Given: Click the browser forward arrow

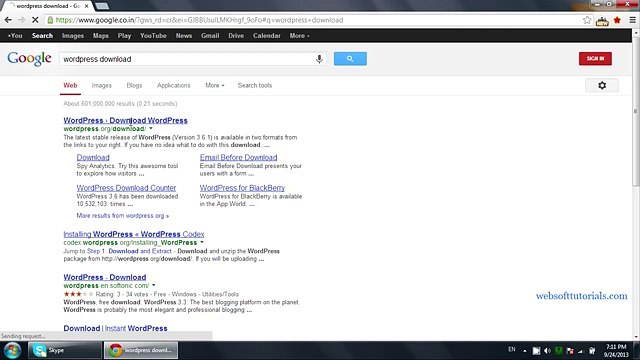Looking at the screenshot, I should (22, 20).
